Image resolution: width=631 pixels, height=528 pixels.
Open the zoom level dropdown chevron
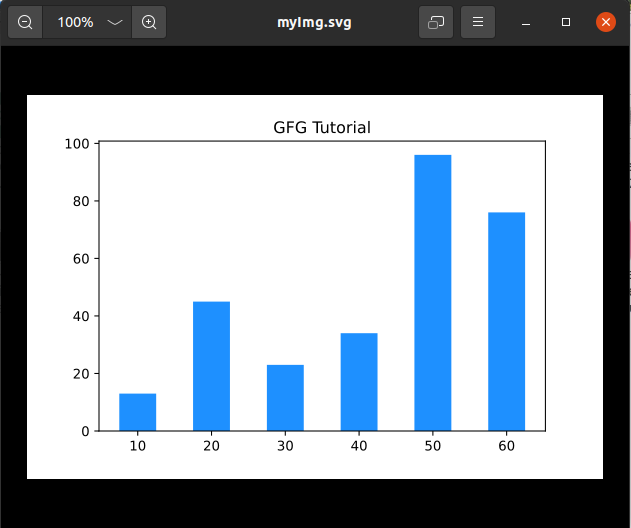point(115,23)
